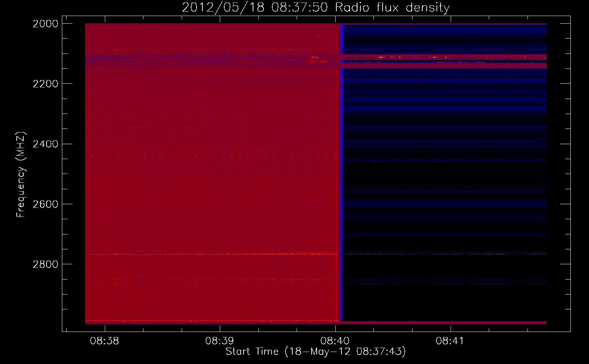Click the Start Time axis caption

(316, 352)
